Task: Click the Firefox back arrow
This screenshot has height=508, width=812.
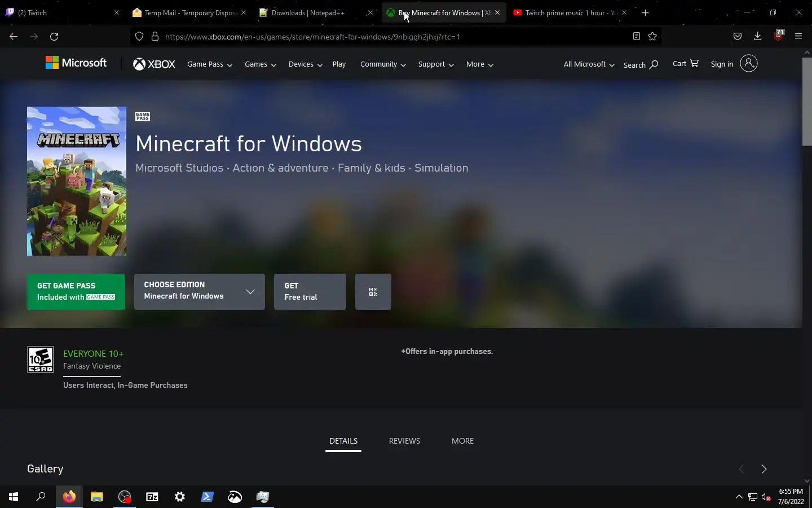Action: [14, 37]
